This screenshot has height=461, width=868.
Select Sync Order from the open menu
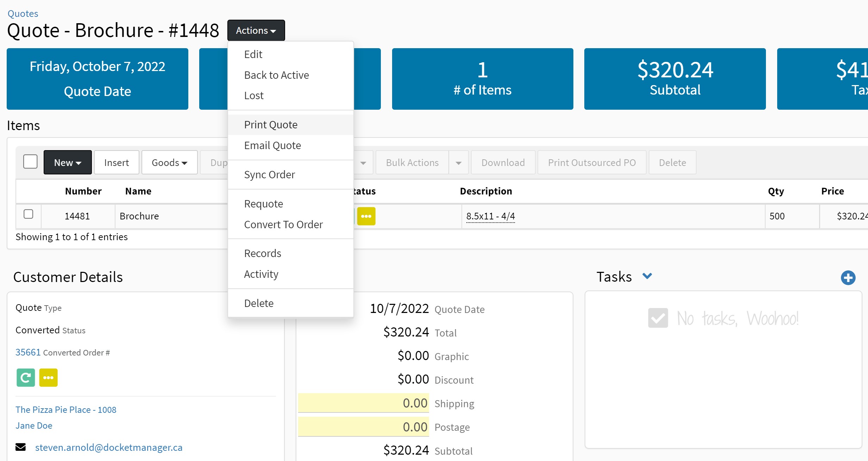[x=269, y=174]
